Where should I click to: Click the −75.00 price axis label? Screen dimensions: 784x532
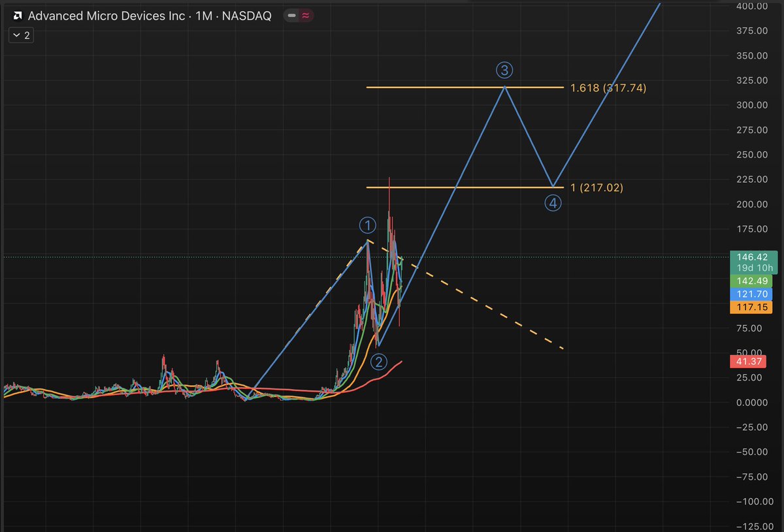coord(751,477)
